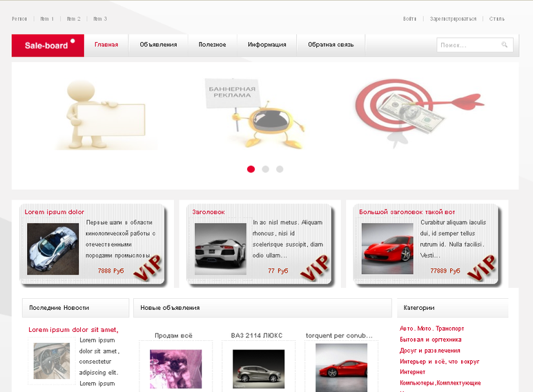Click the white Lamborghini ad thumbnail
This screenshot has height=392, width=533.
220,248
